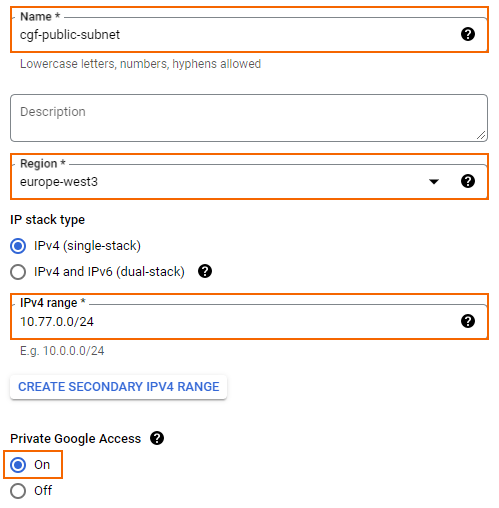Choose IPv4 and IPv6 (dual-stack) option

(18, 272)
